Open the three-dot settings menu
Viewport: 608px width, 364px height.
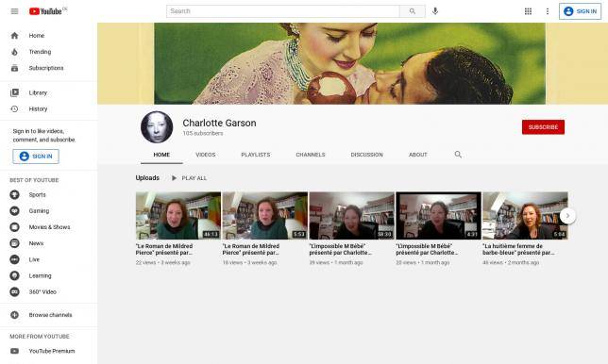(548, 11)
